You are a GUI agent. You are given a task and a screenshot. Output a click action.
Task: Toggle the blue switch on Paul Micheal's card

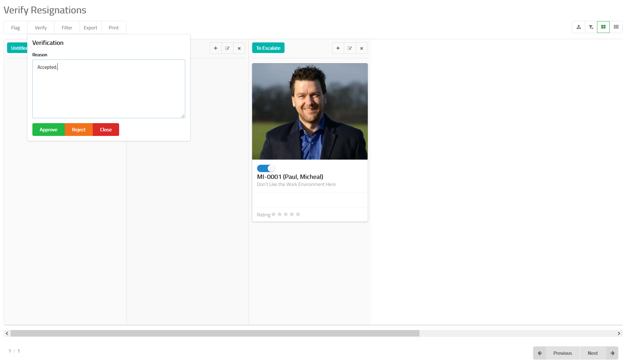click(266, 169)
